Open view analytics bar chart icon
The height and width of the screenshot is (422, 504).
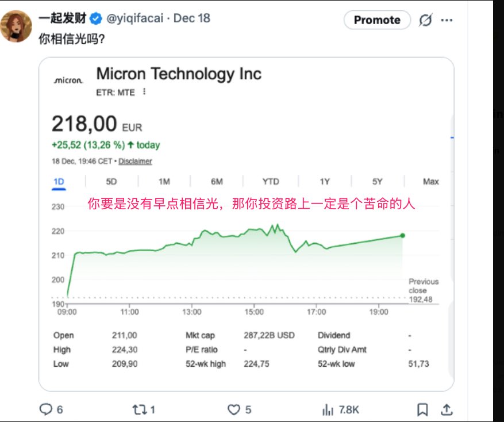328,409
